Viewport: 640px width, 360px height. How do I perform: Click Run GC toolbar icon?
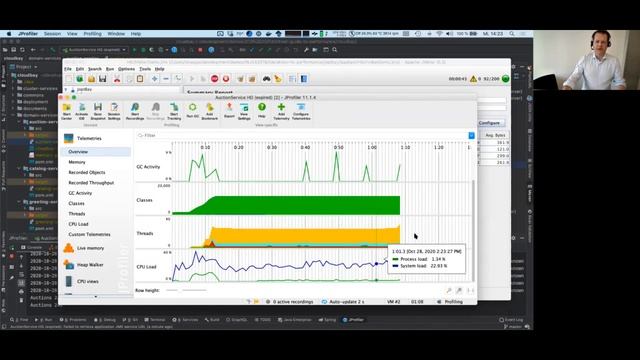click(192, 110)
